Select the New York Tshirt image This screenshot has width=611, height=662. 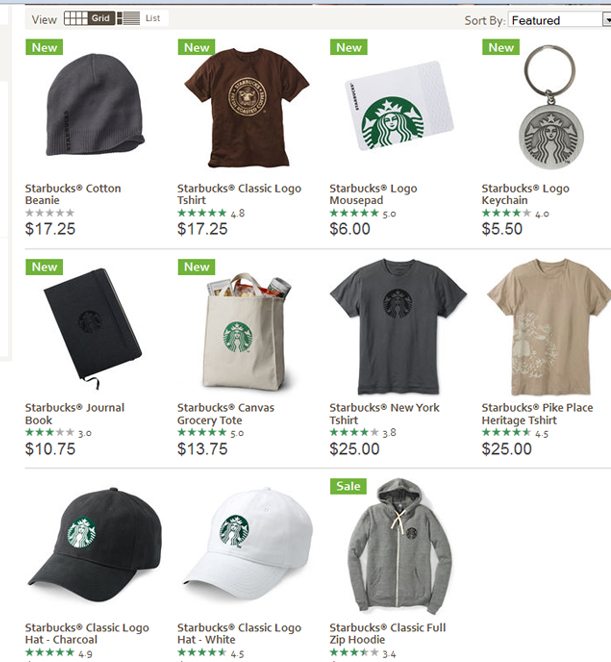coord(398,326)
